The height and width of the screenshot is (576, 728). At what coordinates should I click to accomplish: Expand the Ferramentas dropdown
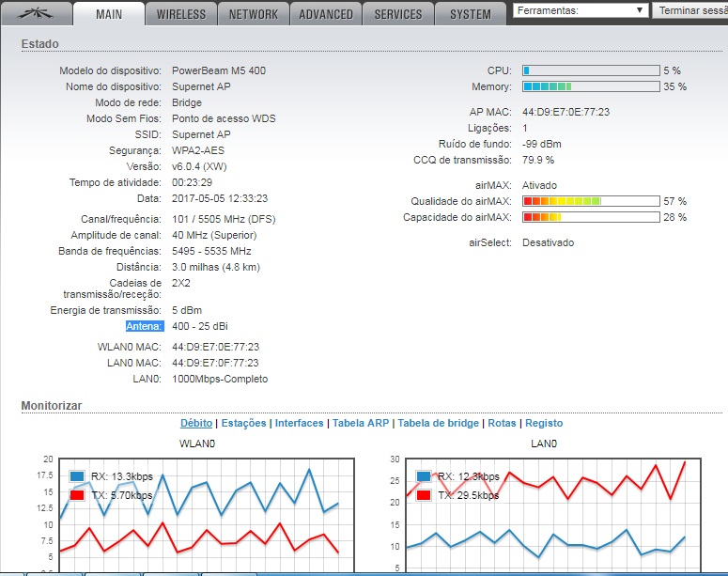point(581,10)
